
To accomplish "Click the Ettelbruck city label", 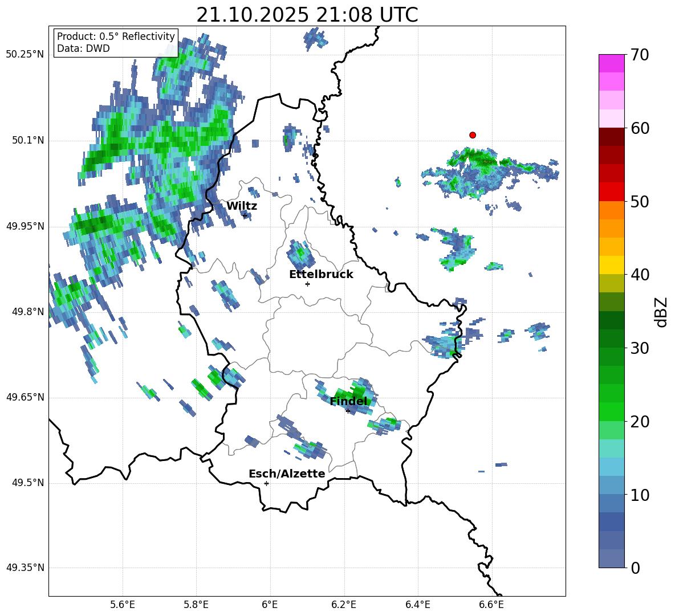I will tap(321, 275).
